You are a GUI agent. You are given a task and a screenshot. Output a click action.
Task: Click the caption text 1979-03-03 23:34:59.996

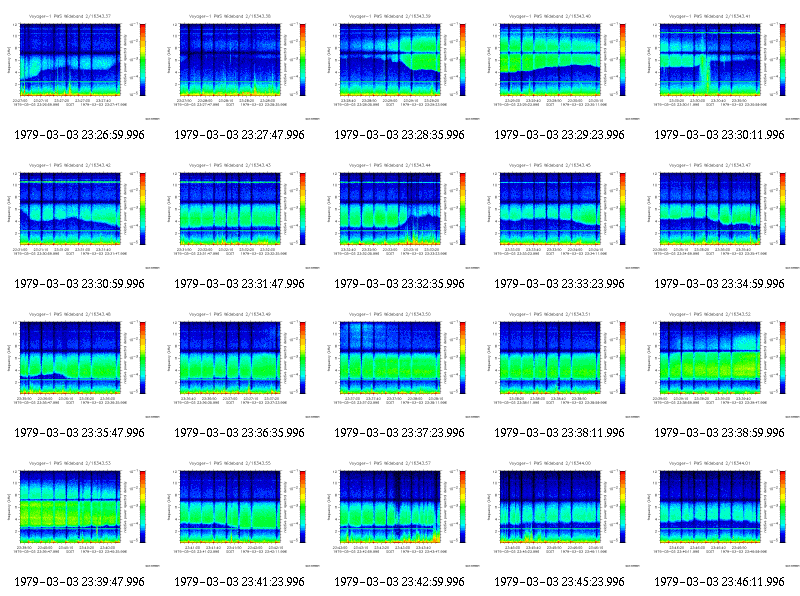pos(719,284)
